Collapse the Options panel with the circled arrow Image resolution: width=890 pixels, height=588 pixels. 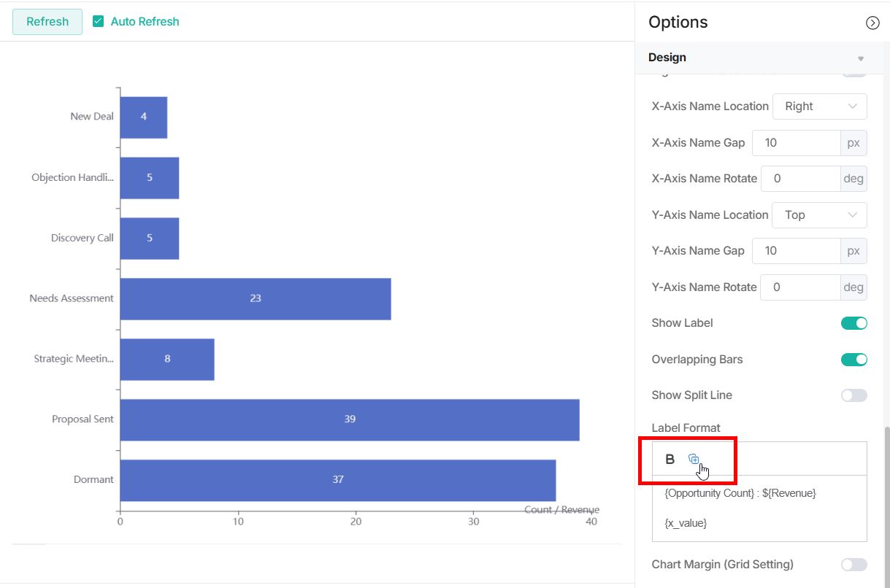tap(872, 23)
